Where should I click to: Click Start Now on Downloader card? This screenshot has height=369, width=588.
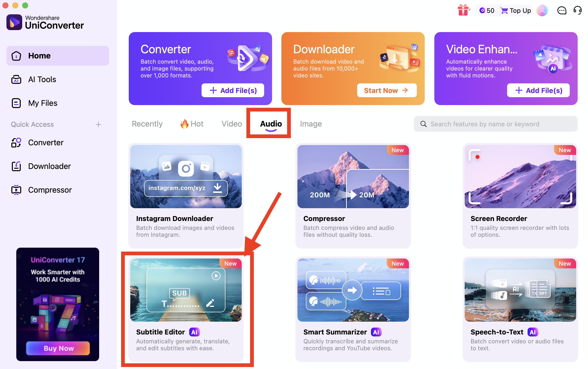[x=386, y=91]
